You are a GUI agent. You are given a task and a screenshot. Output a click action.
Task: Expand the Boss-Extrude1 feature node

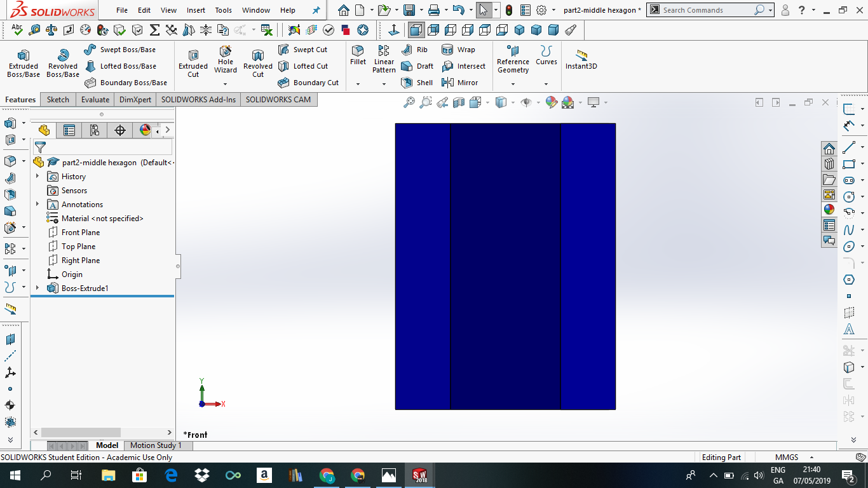pos(37,288)
